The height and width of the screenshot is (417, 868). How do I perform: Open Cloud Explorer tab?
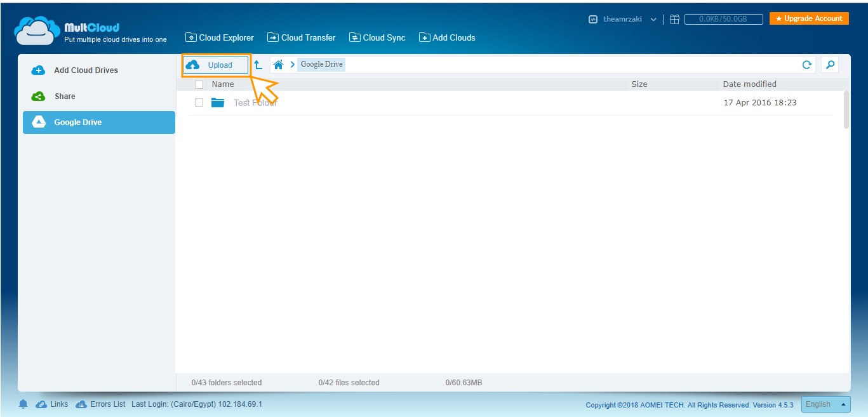[220, 37]
